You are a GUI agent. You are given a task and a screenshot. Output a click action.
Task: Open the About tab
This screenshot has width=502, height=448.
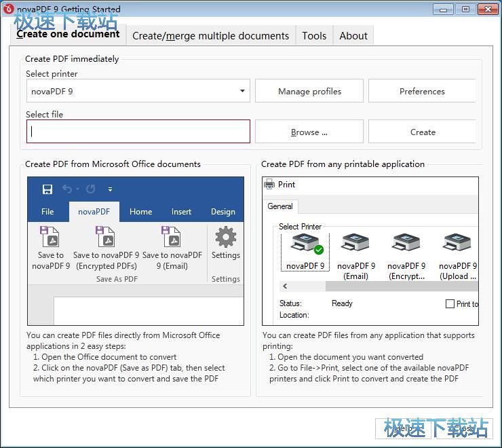pyautogui.click(x=353, y=36)
